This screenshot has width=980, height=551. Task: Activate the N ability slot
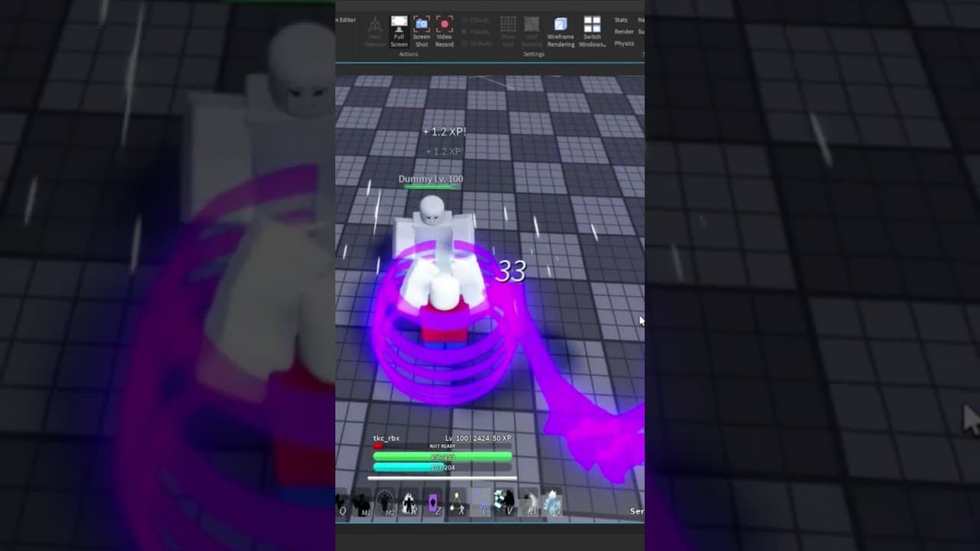click(552, 503)
